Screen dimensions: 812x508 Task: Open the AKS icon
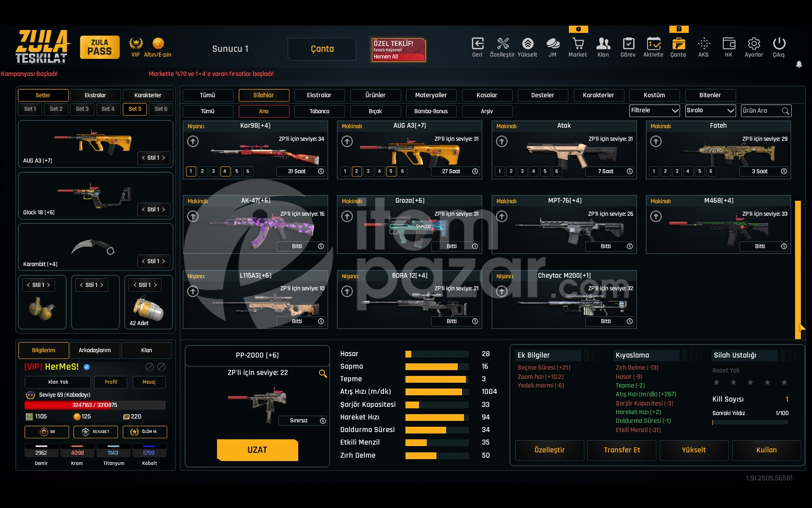(x=704, y=44)
